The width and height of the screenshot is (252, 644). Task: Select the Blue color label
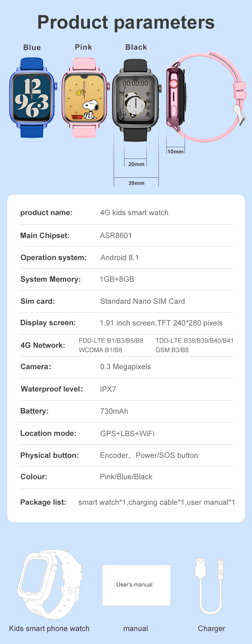point(32,47)
